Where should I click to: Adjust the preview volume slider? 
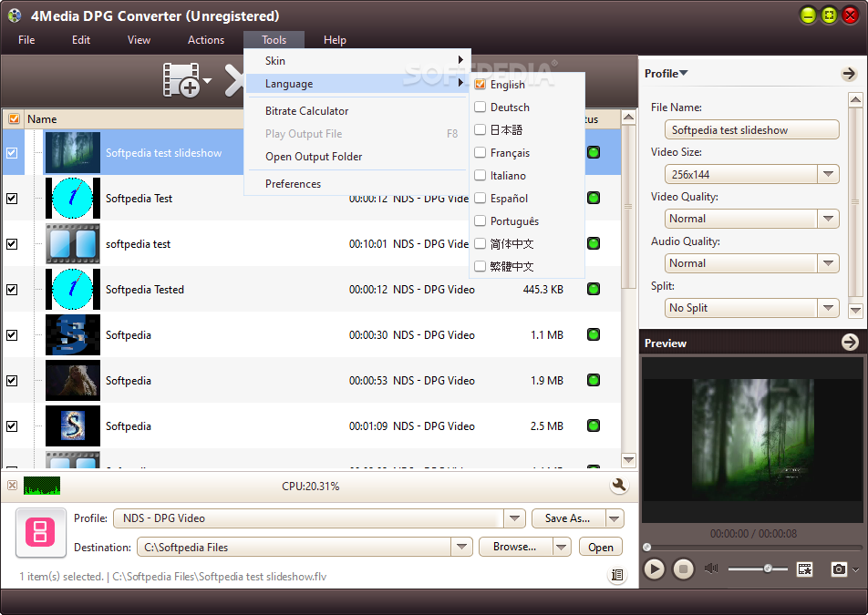[768, 569]
